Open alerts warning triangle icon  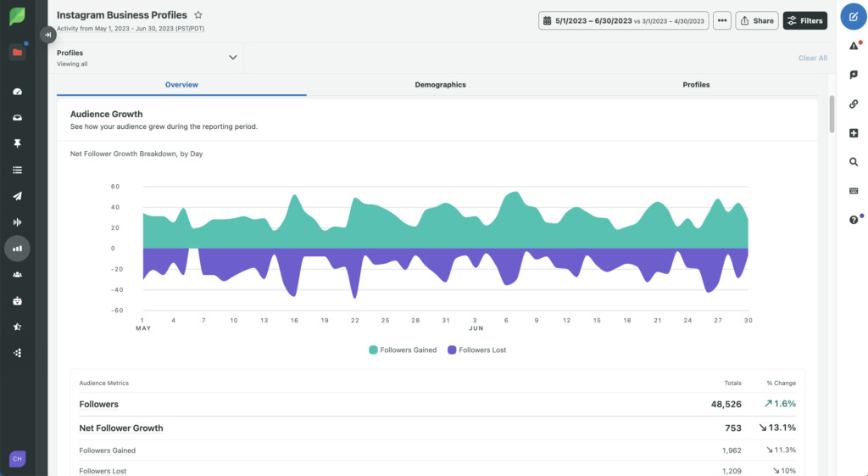(854, 46)
